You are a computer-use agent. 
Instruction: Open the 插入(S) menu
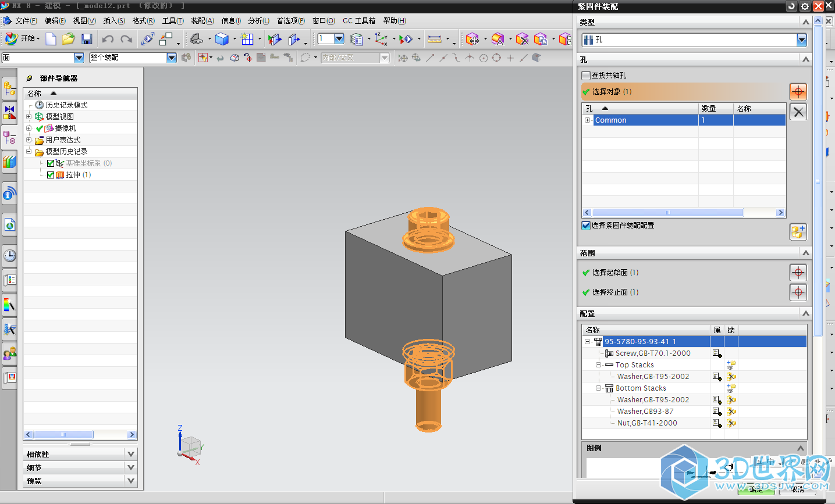(114, 21)
